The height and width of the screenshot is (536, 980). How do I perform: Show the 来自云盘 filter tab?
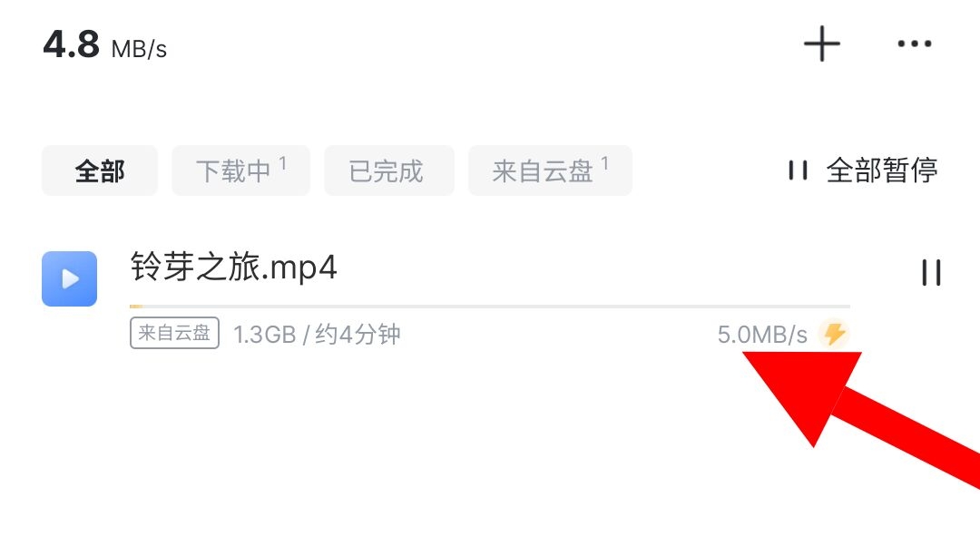tap(550, 171)
